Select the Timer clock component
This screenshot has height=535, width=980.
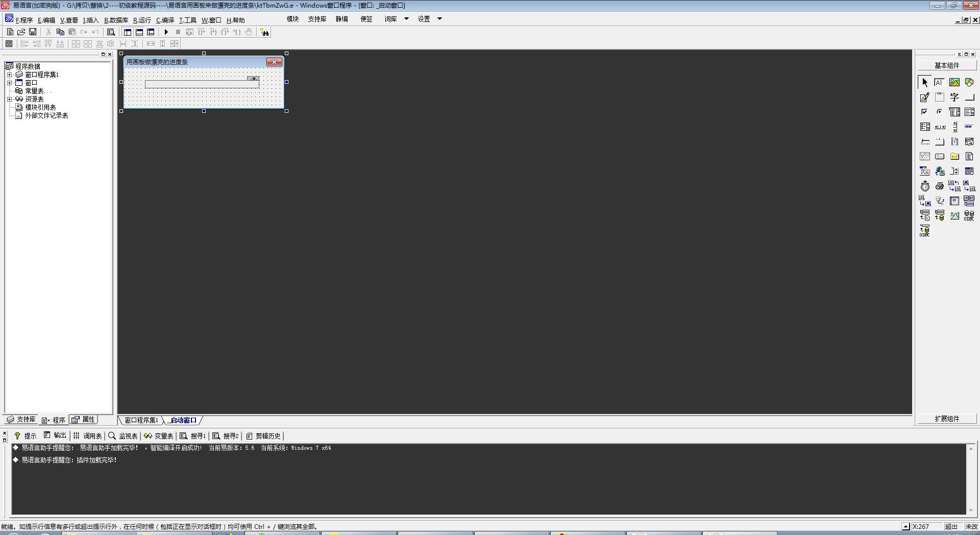click(x=925, y=186)
